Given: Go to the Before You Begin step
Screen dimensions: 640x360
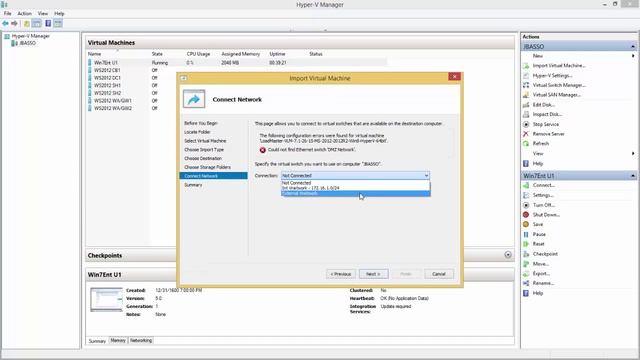Looking at the screenshot, I should click(201, 123).
